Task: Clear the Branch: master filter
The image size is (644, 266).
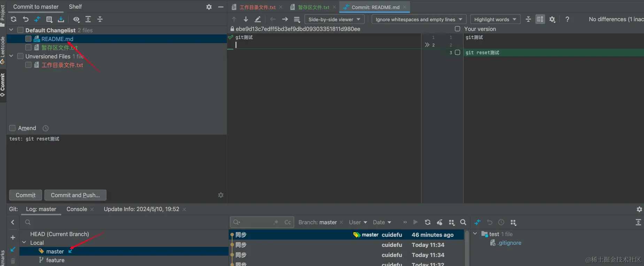Action: 341,223
